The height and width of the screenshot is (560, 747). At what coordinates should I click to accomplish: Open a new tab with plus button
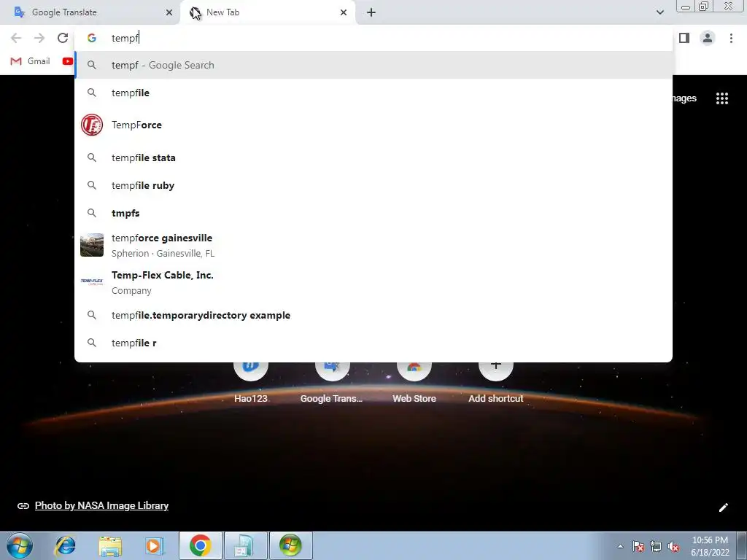coord(371,12)
